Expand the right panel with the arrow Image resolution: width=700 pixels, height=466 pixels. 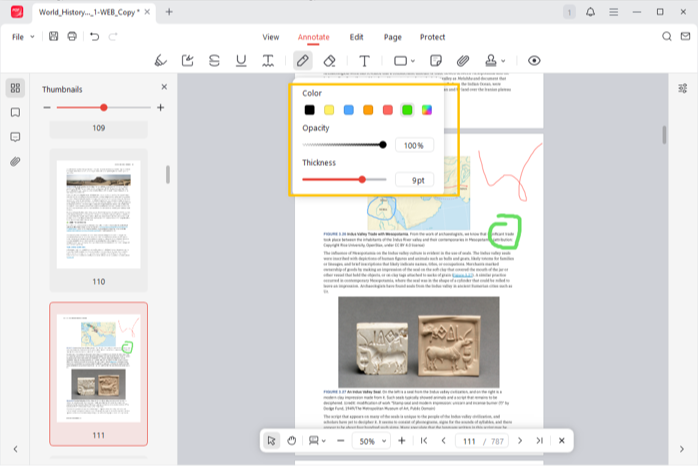[x=682, y=449]
